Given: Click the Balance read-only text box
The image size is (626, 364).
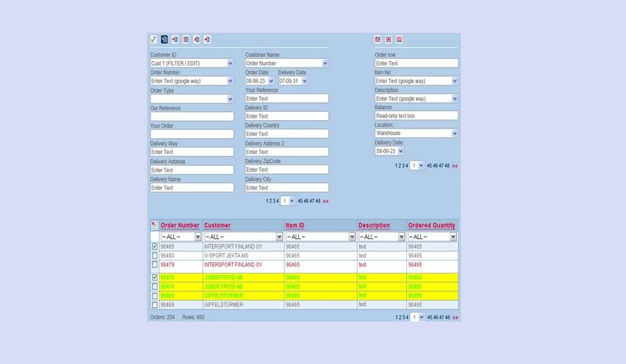Looking at the screenshot, I should click(x=417, y=115).
